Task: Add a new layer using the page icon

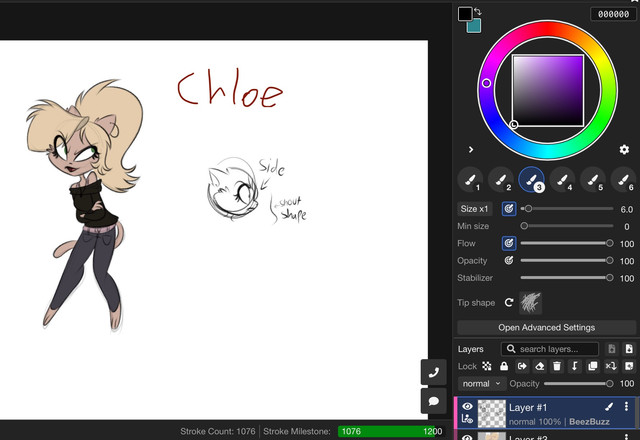Action: point(629,349)
